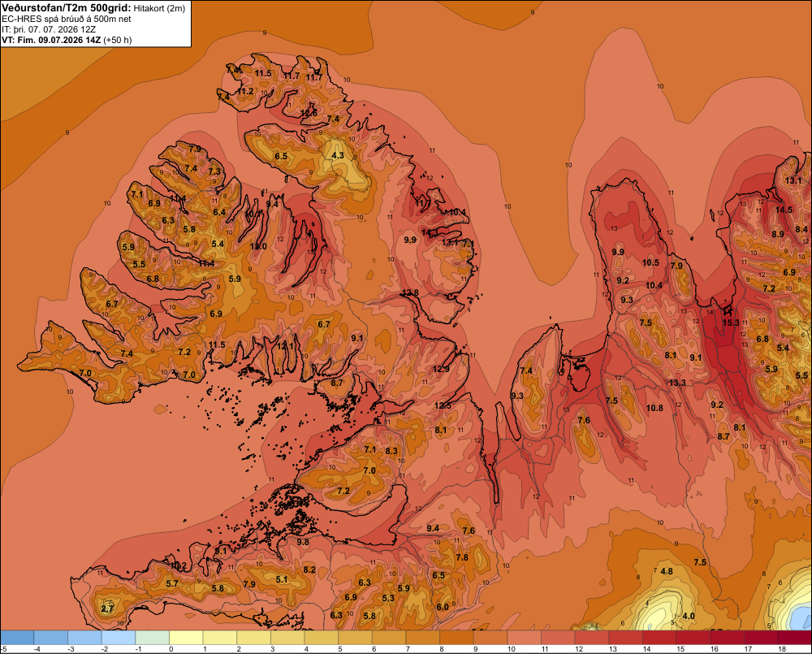Click the '5.3' temperature value on the map
This screenshot has width=812, height=654.
click(388, 598)
